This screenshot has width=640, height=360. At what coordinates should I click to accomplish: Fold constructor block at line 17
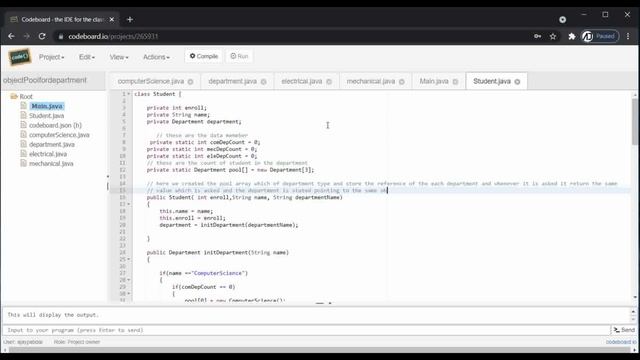(x=129, y=204)
